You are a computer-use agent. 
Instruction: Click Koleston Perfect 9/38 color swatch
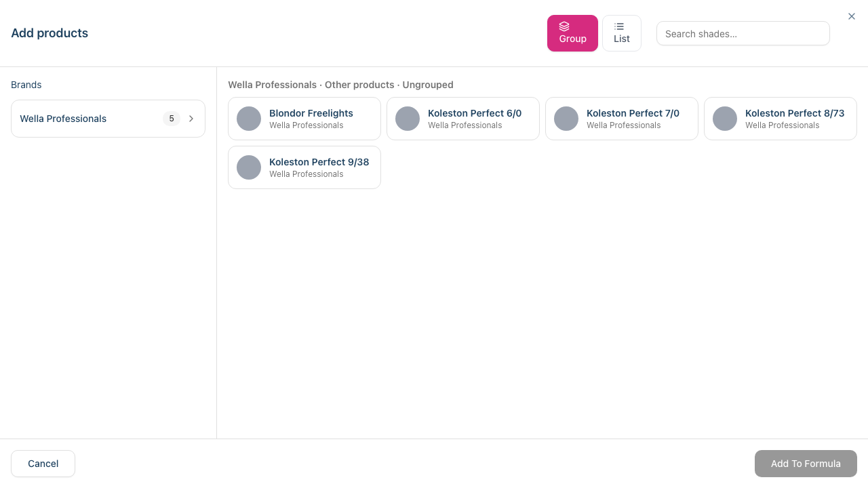pyautogui.click(x=249, y=167)
